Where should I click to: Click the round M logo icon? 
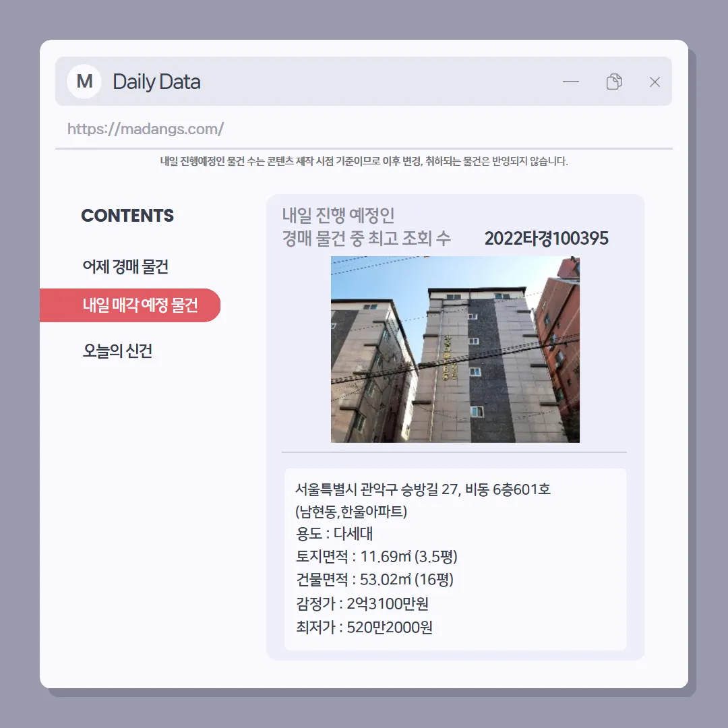click(84, 82)
